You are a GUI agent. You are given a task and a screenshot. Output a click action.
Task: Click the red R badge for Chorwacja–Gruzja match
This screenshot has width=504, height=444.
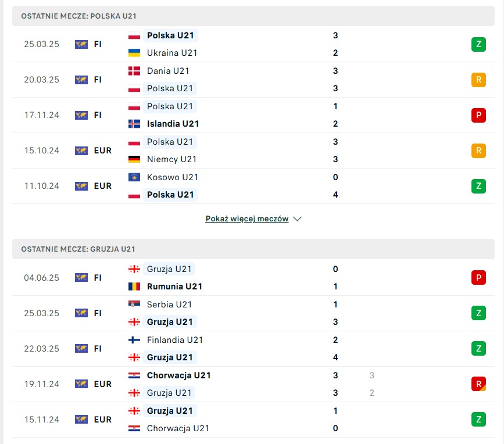pos(478,384)
